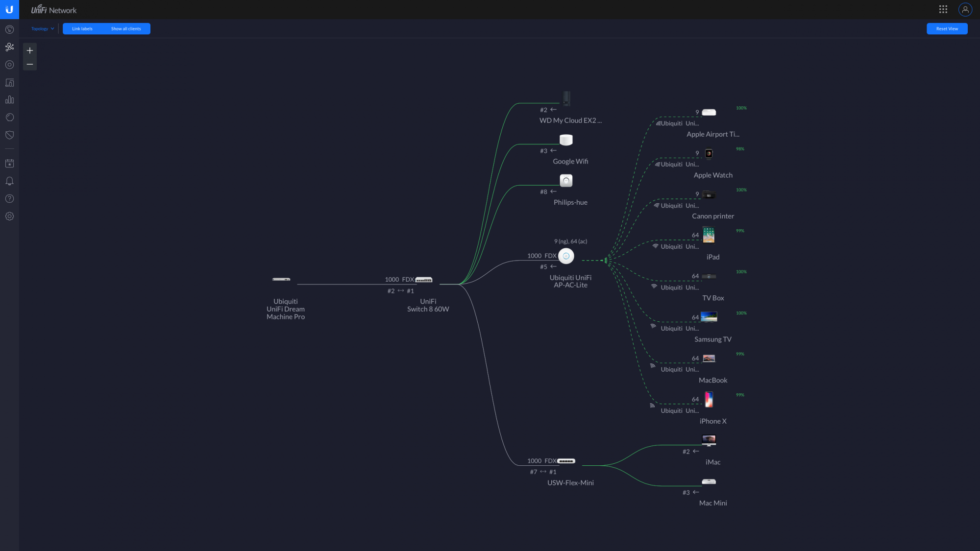Click the 'iPhone X' label
This screenshot has height=551, width=980.
coord(713,421)
